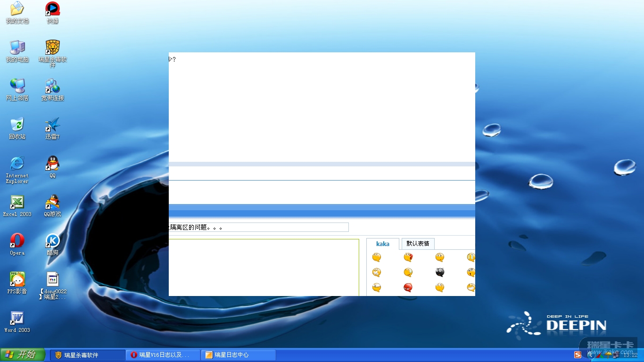Open the 宽带连接 desktop shortcut
This screenshot has height=362, width=644.
coord(52,86)
